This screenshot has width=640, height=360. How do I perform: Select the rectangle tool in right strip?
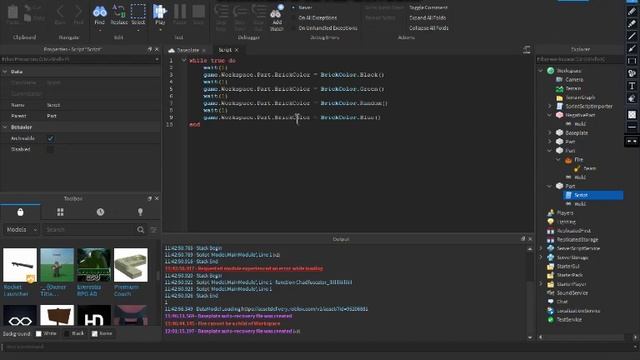point(632,61)
